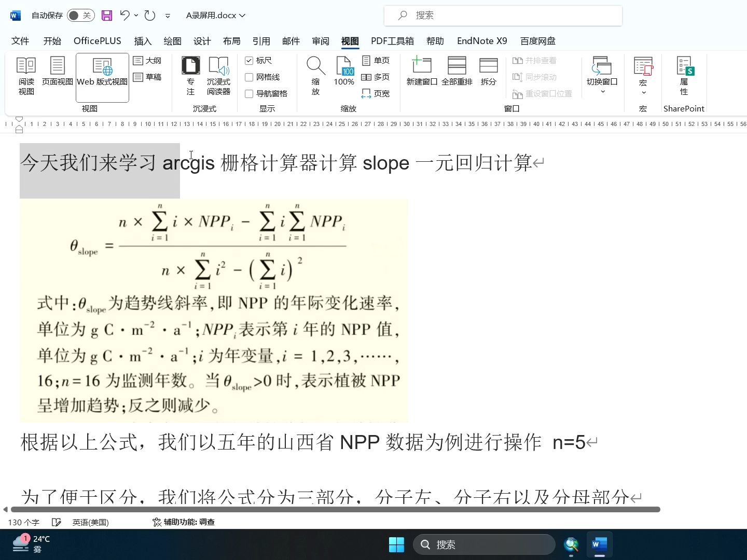Viewport: 747px width, 560px height.
Task: Open 辅助功能: 调查 accessibility checker
Action: click(184, 522)
